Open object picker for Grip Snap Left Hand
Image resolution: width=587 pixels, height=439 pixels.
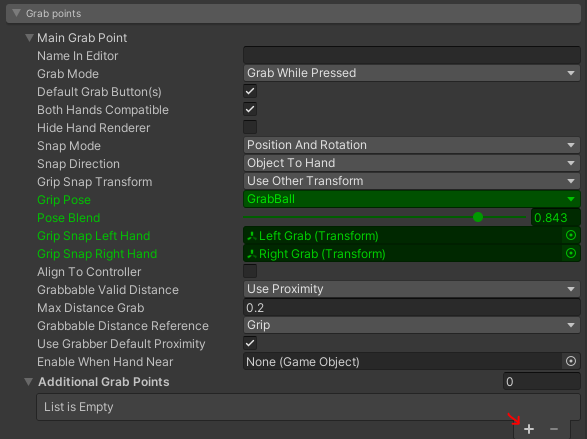tap(571, 235)
